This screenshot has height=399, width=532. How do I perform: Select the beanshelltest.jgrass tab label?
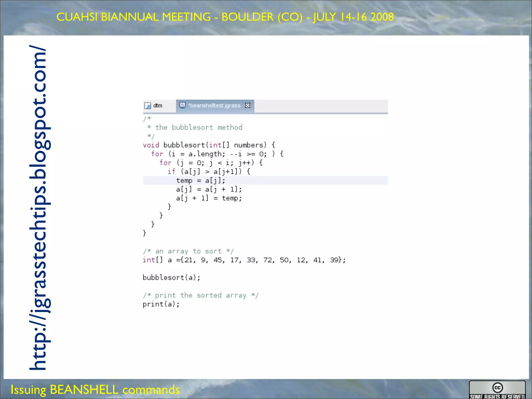[214, 105]
